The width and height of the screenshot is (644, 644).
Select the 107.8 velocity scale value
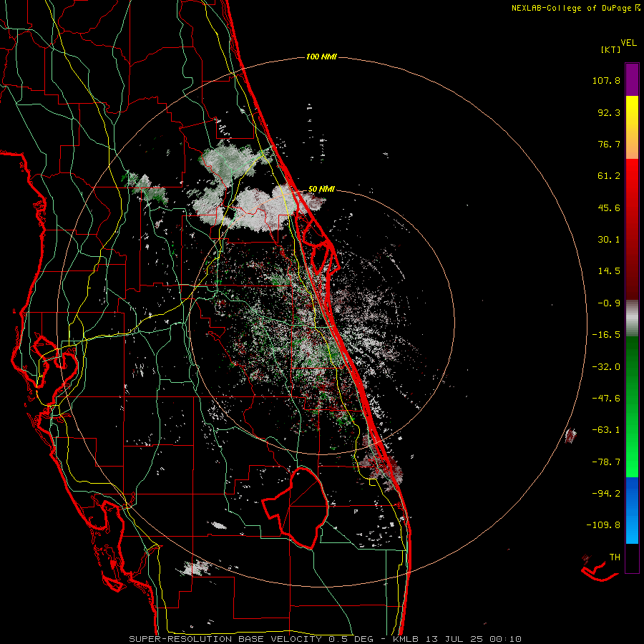click(606, 80)
